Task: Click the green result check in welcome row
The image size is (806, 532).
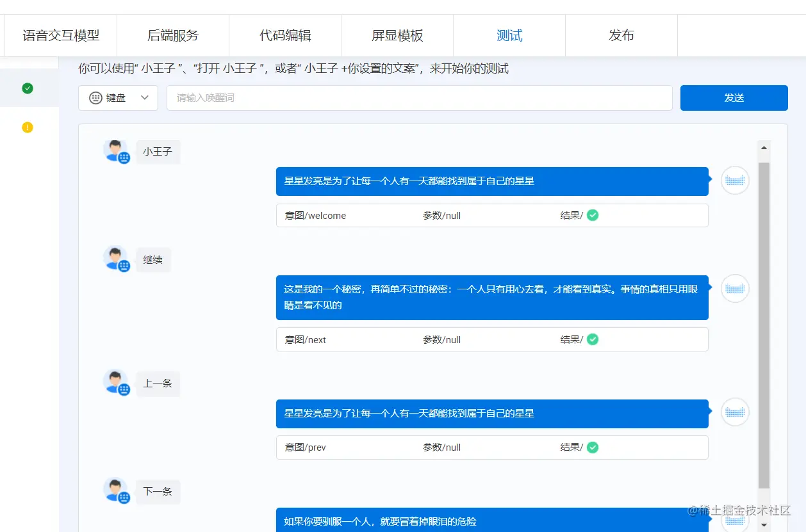Action: click(593, 215)
